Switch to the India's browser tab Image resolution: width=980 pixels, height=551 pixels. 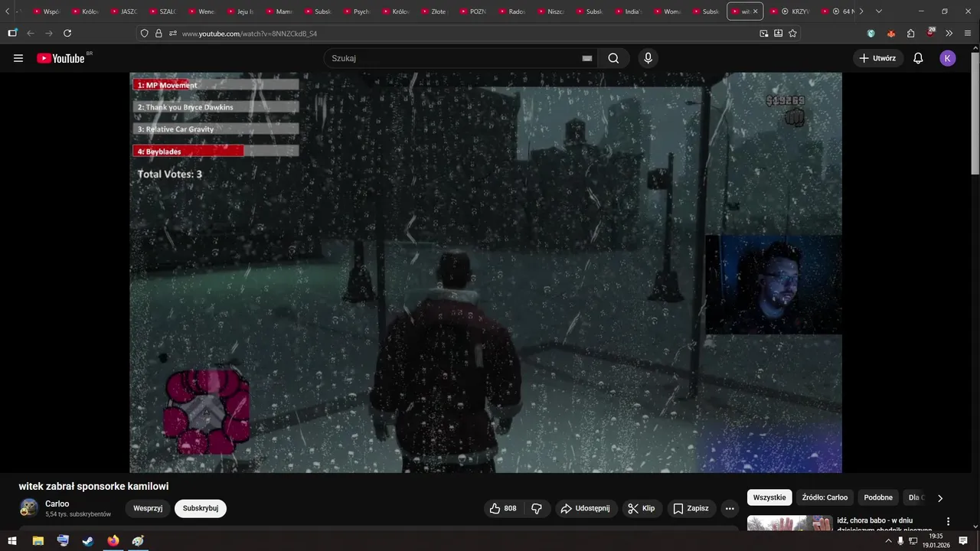[627, 11]
